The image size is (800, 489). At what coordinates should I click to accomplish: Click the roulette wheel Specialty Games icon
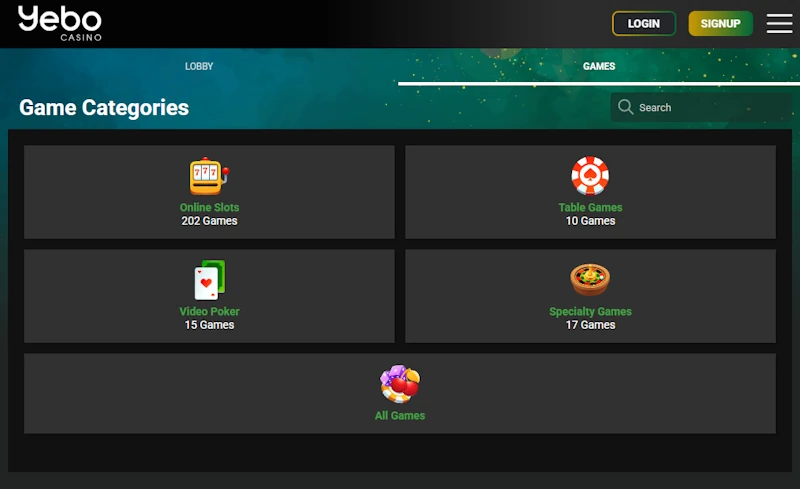[x=590, y=280]
